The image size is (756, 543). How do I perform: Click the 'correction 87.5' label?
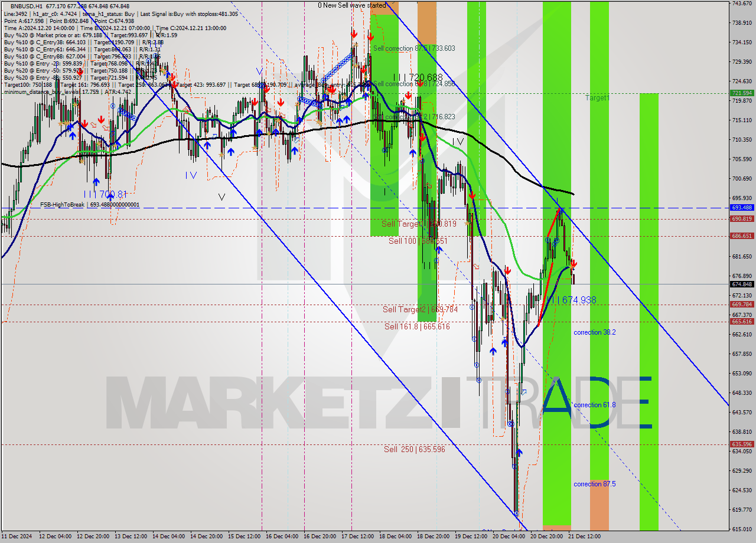[x=595, y=484]
